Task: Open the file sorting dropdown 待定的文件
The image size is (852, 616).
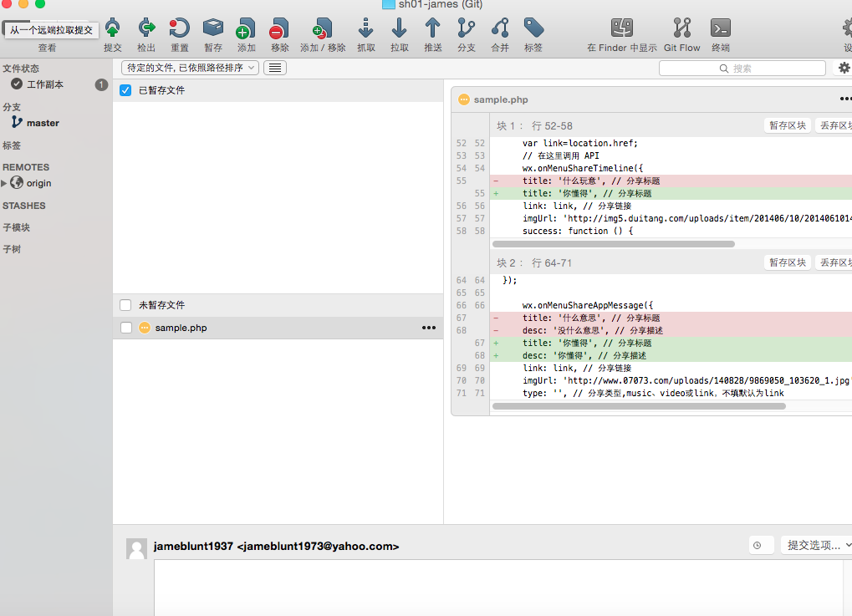Action: click(x=190, y=68)
